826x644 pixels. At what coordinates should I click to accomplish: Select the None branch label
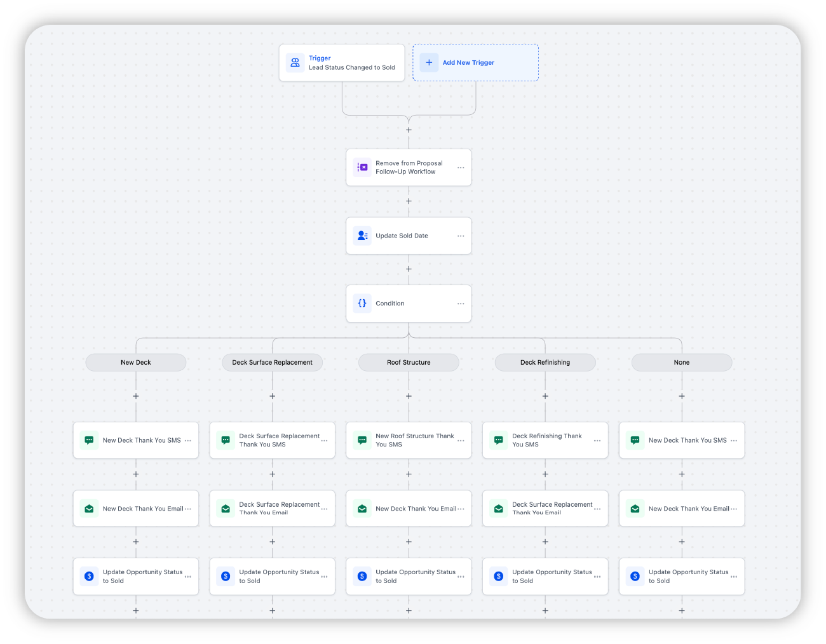[x=681, y=362]
